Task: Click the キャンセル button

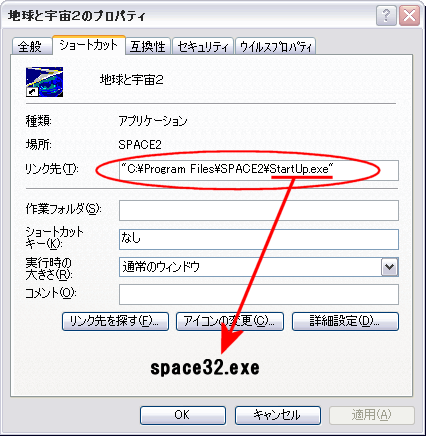Action: 278,415
